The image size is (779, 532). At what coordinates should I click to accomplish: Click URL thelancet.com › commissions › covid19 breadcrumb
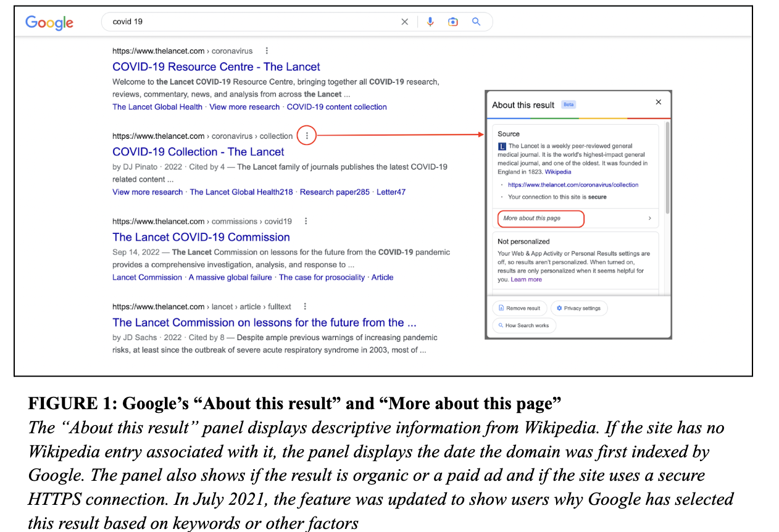tap(202, 221)
